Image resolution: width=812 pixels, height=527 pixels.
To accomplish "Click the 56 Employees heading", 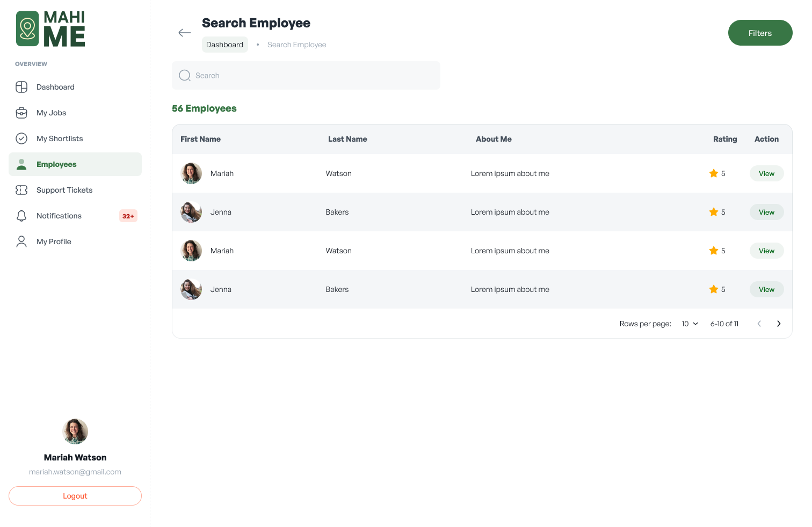I will (x=204, y=108).
